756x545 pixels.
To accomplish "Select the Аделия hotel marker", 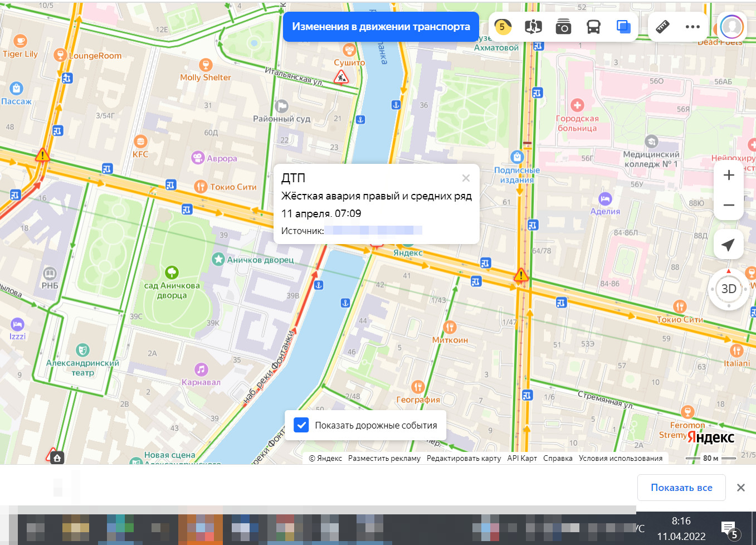I will tap(605, 198).
